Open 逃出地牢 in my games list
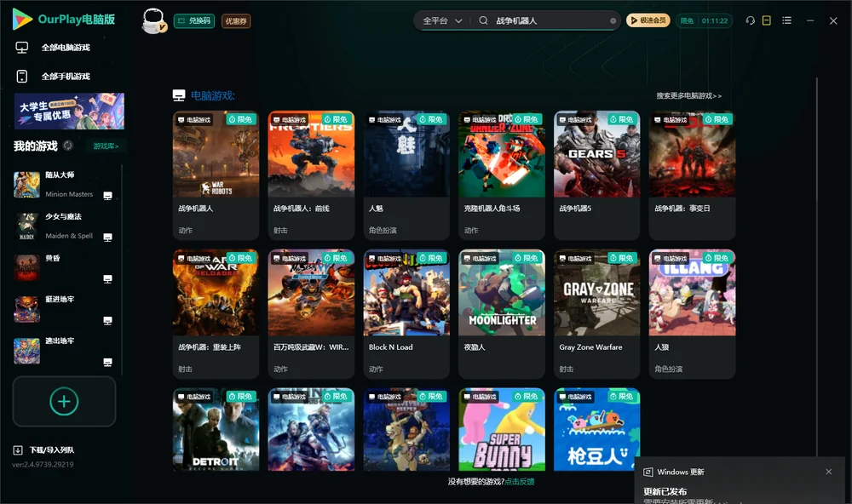Image resolution: width=852 pixels, height=504 pixels. click(x=62, y=351)
